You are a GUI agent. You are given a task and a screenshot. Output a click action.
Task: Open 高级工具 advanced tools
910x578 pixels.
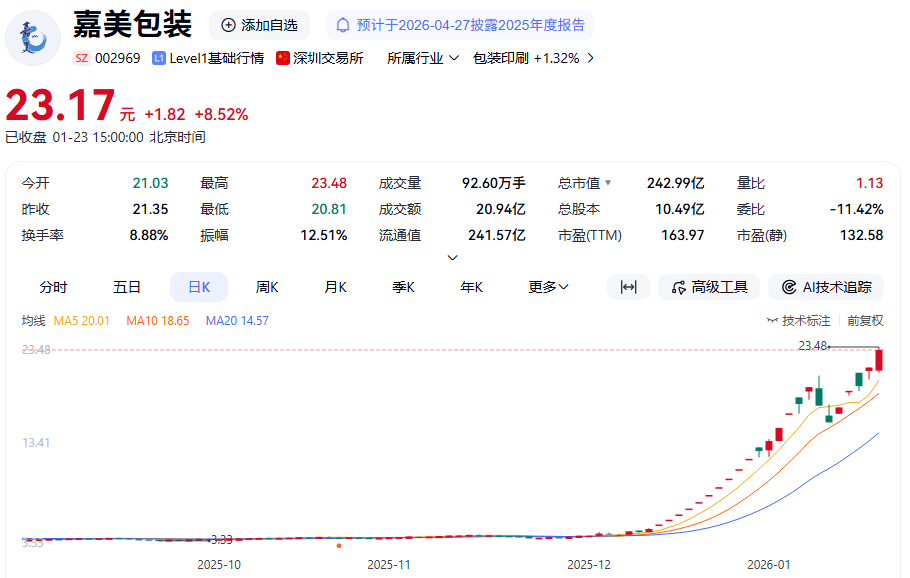pos(709,287)
